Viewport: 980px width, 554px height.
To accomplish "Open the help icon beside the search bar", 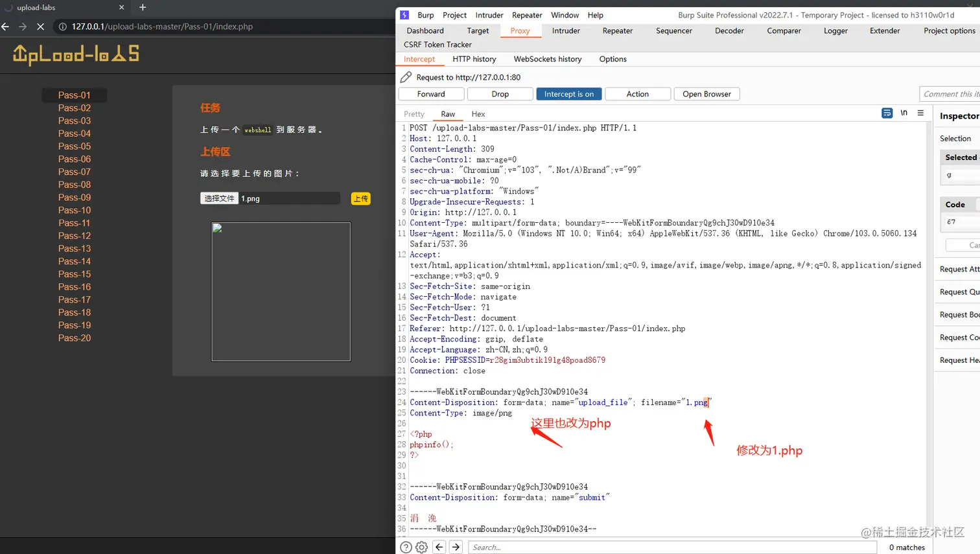I will pyautogui.click(x=406, y=548).
